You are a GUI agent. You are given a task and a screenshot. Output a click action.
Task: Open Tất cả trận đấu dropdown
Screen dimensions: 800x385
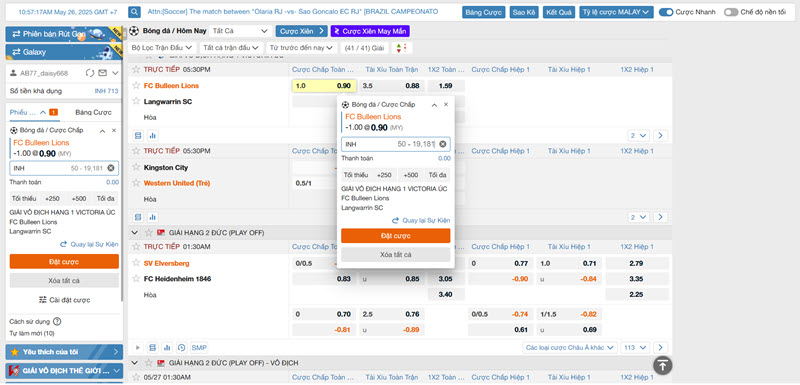coord(231,48)
